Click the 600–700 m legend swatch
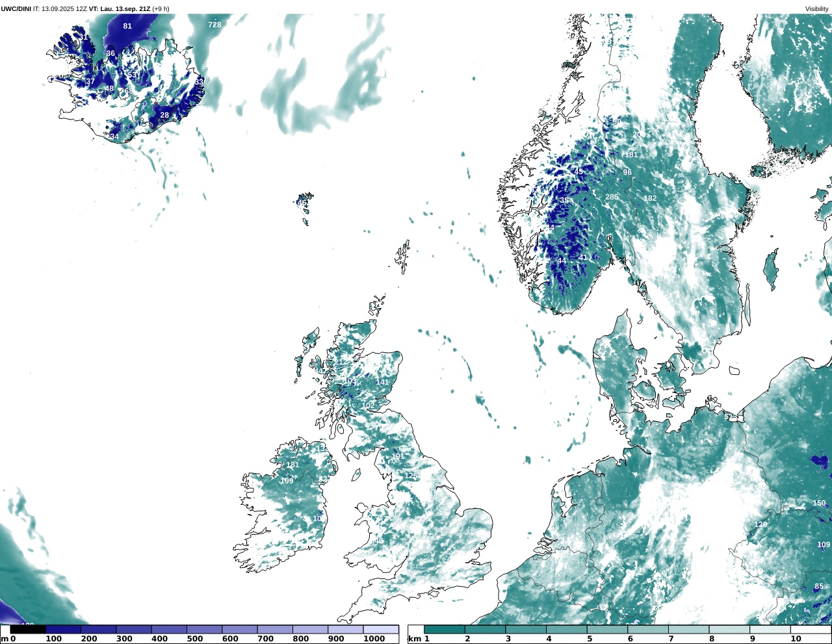 [x=239, y=629]
